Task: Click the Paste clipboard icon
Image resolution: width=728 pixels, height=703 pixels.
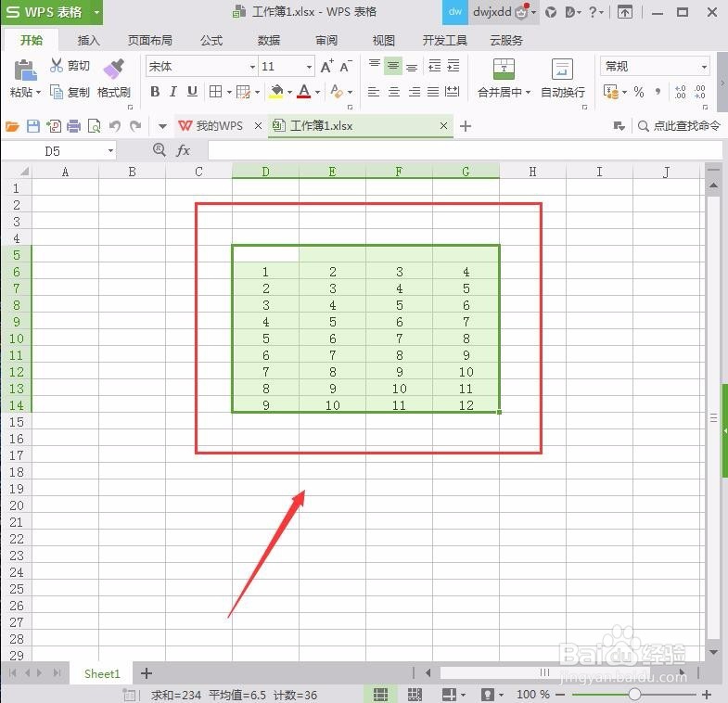Action: [25, 70]
